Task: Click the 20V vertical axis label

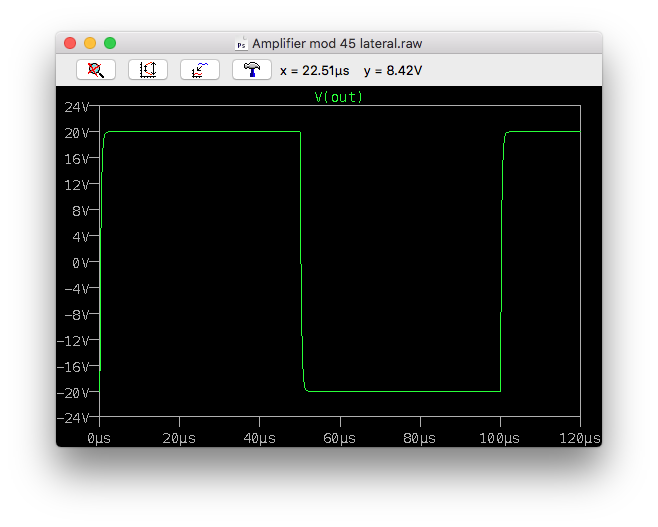Action: (x=77, y=133)
